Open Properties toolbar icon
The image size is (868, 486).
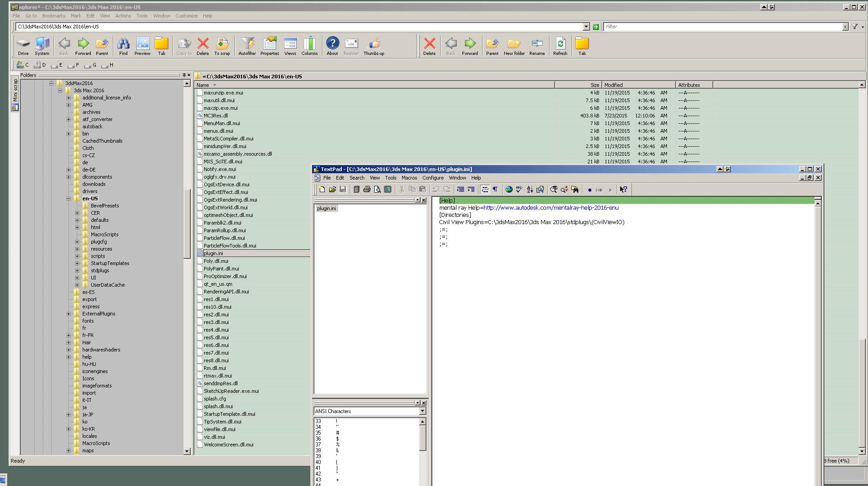270,46
